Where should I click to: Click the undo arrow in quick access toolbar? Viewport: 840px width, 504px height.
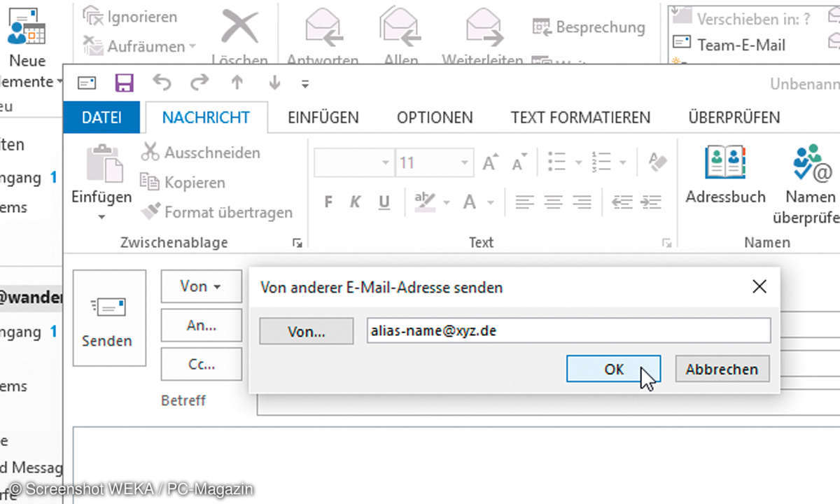(x=162, y=83)
